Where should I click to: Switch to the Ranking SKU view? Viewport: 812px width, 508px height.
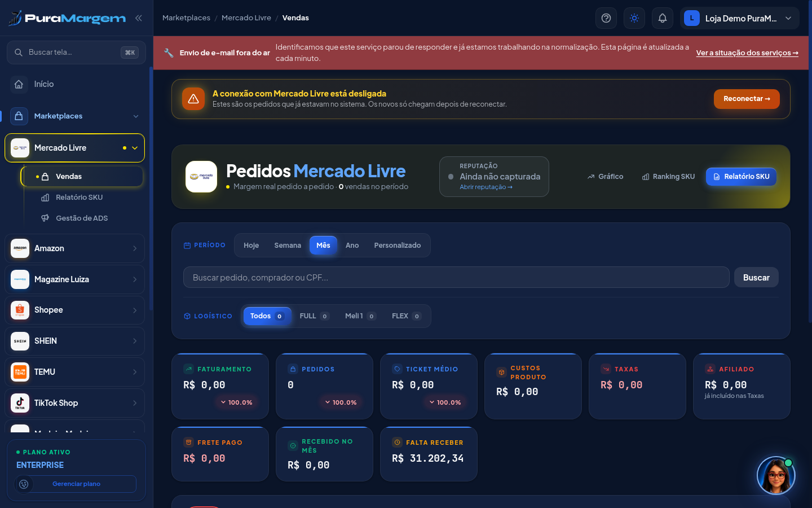668,177
